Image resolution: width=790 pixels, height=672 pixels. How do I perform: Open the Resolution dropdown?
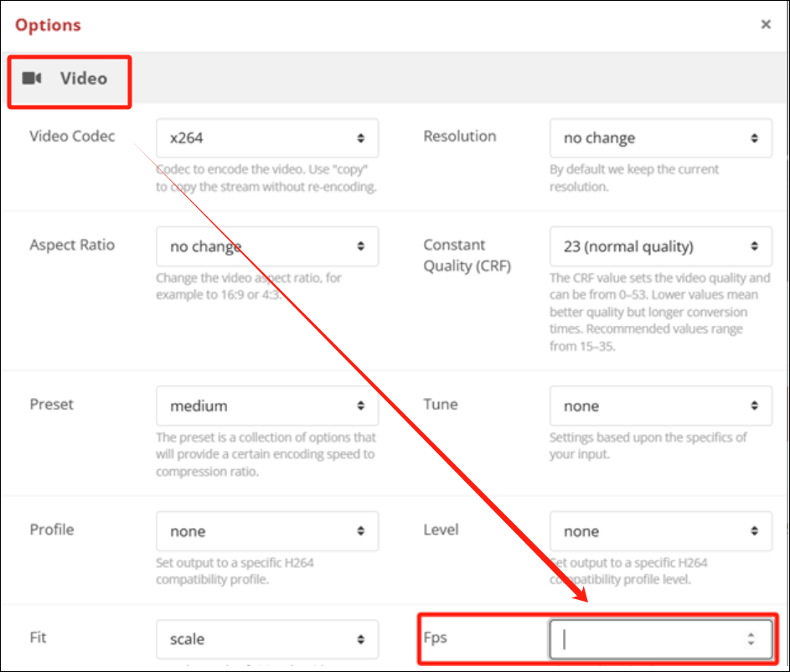click(661, 138)
